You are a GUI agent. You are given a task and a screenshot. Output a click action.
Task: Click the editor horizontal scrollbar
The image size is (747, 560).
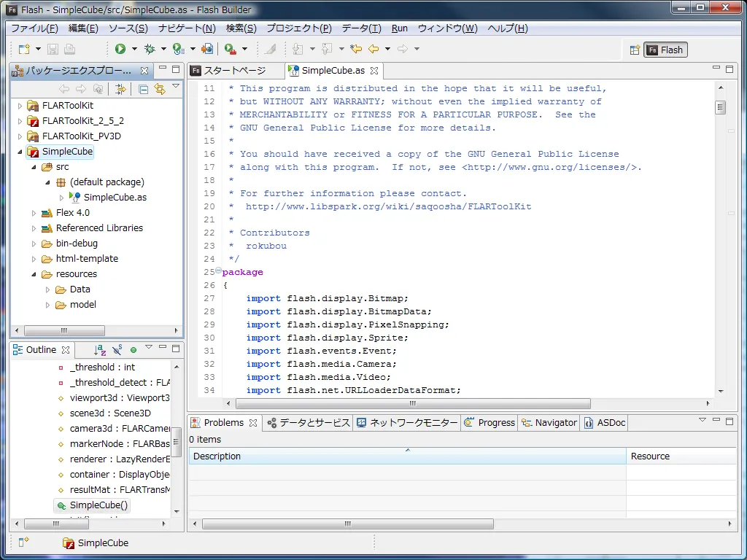[x=413, y=403]
